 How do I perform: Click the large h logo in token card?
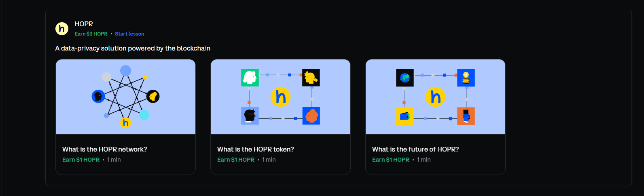click(280, 97)
